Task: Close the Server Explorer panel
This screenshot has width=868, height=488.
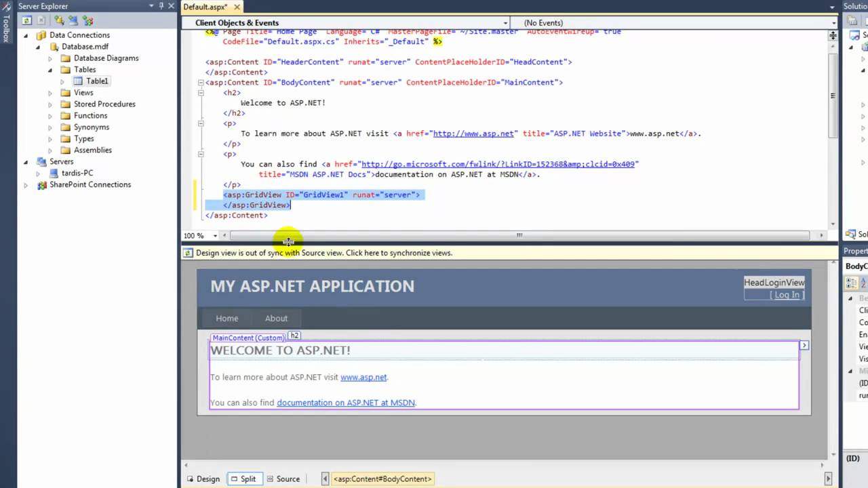Action: coord(171,6)
